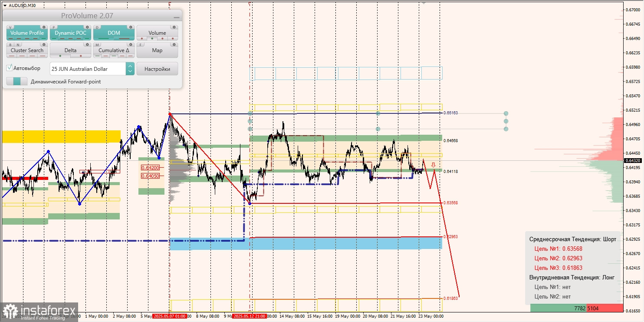Open the Volume button's gear settings
This screenshot has width=644, height=322.
pos(174,27)
